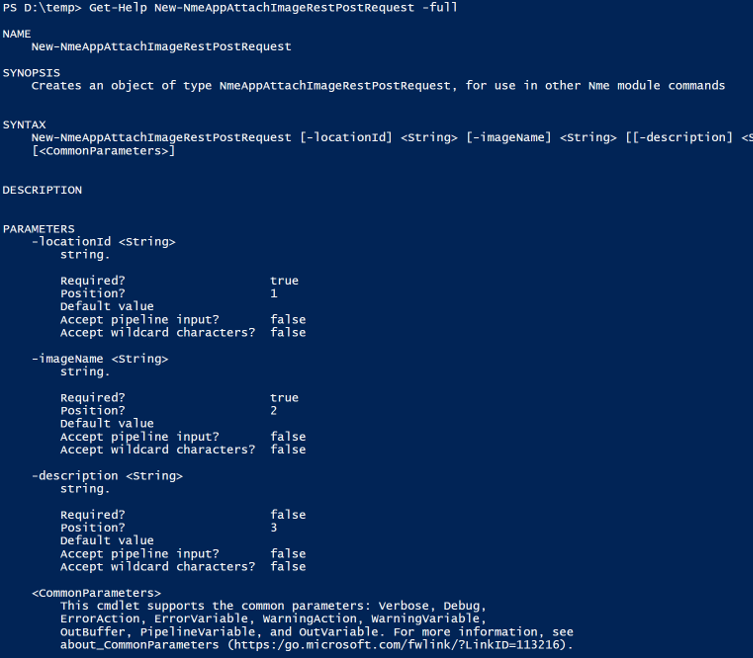Click the NAME section heading
Image resolution: width=753 pixels, height=658 pixels.
click(17, 34)
